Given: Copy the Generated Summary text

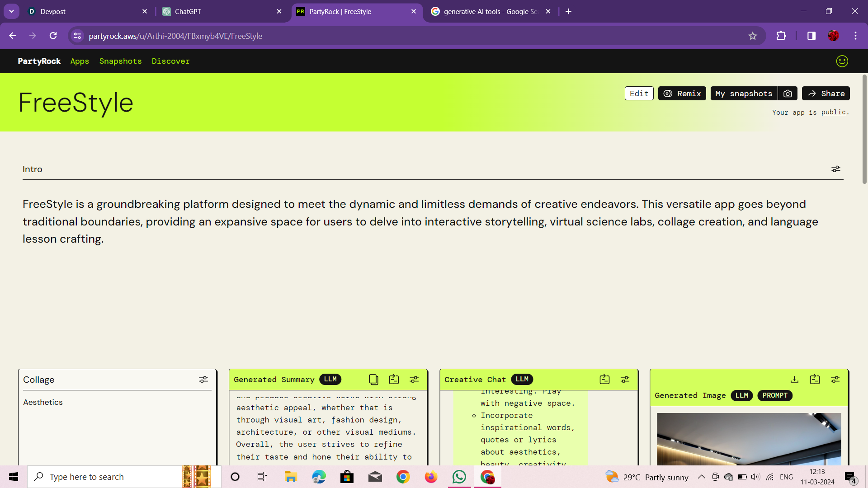Looking at the screenshot, I should coord(373,380).
